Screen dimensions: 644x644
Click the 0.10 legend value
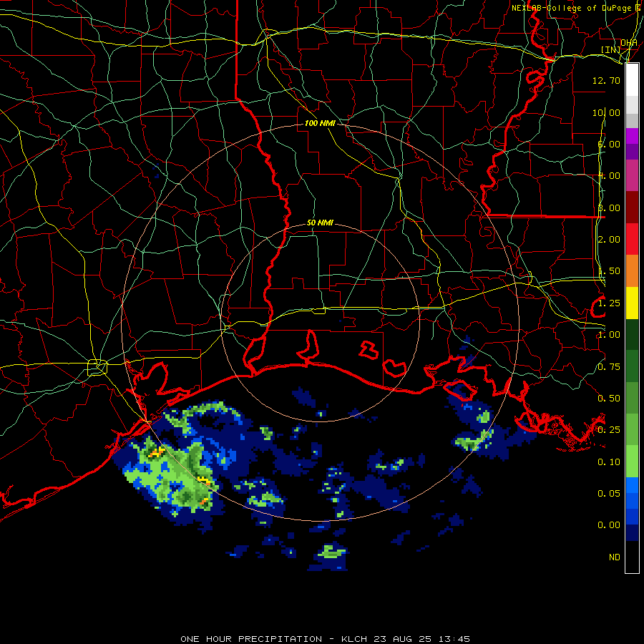pos(609,462)
